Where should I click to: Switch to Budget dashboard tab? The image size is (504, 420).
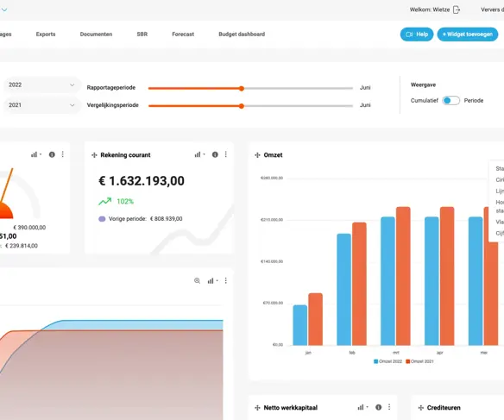point(242,34)
